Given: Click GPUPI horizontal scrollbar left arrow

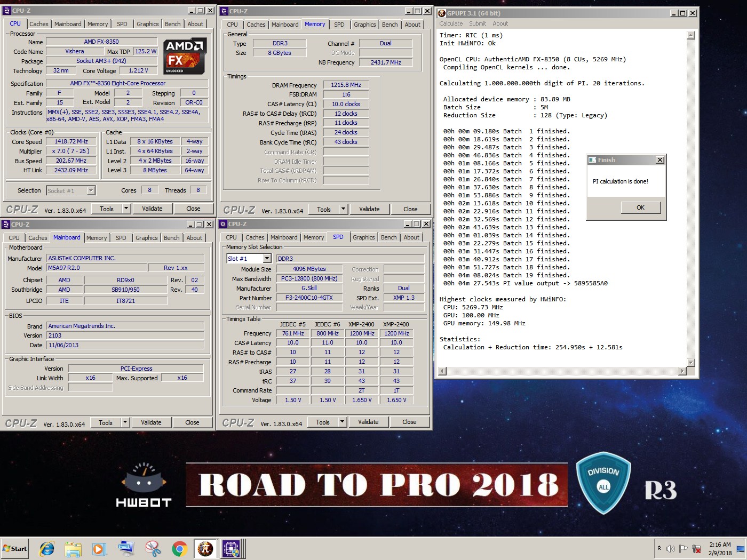Looking at the screenshot, I should (442, 371).
